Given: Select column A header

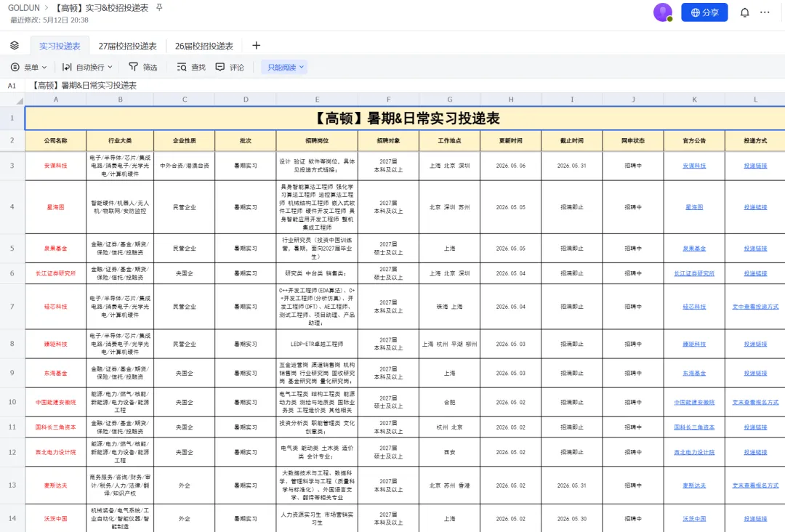Looking at the screenshot, I should 55,100.
